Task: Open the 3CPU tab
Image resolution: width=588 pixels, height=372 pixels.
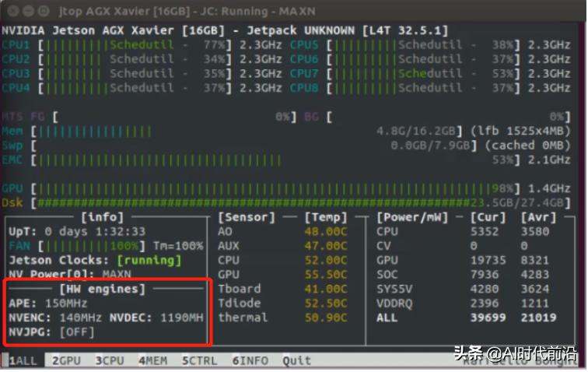Action: (x=110, y=361)
